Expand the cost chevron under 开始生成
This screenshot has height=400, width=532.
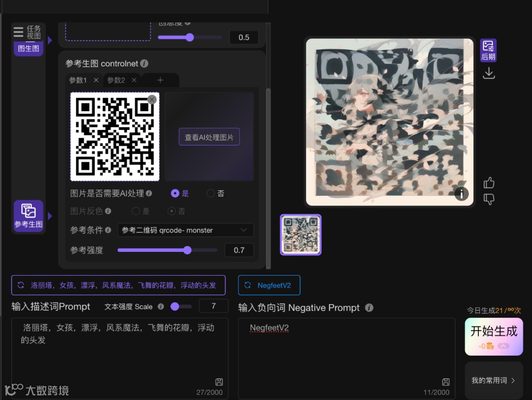coord(503,346)
